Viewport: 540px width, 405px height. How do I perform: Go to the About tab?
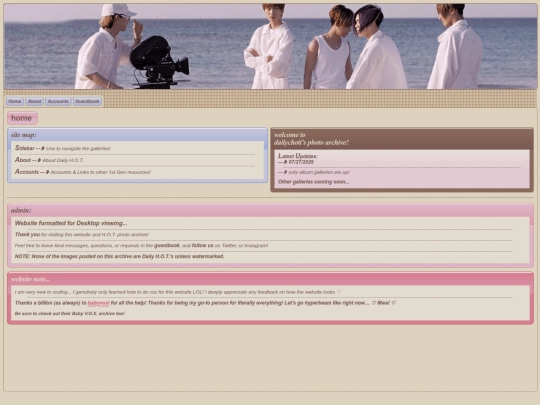tap(34, 101)
